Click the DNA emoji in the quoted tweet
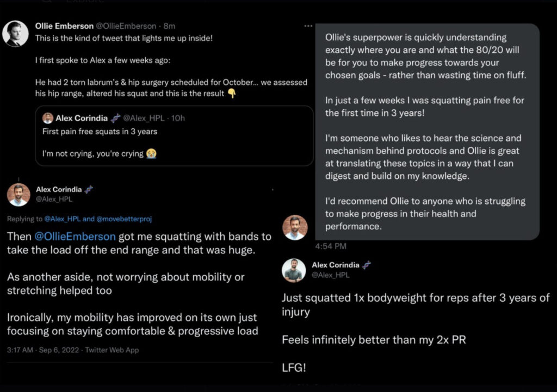 (115, 118)
